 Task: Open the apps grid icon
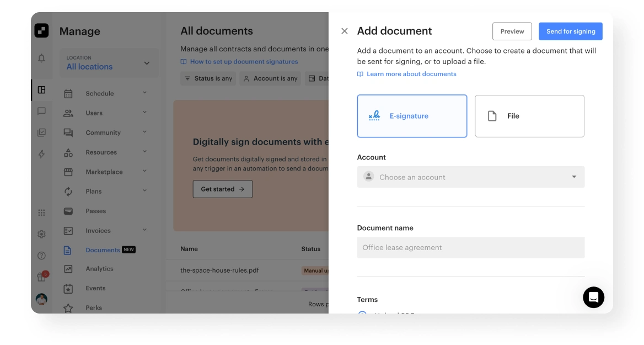point(41,213)
